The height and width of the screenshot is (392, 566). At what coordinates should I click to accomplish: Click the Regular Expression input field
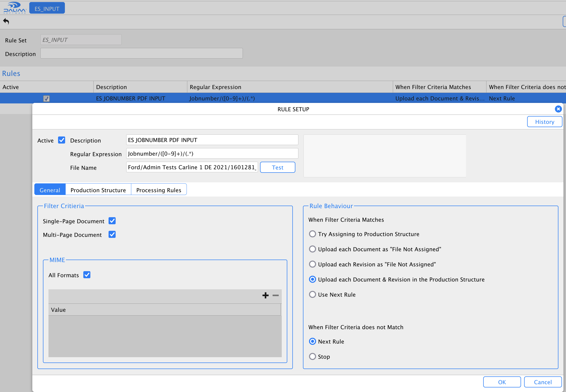click(x=212, y=153)
